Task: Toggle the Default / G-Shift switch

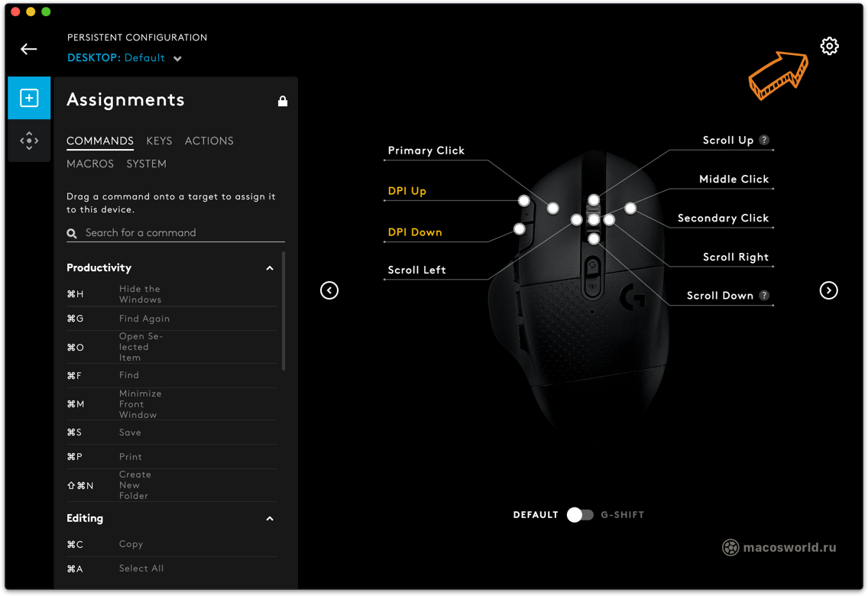Action: tap(580, 515)
